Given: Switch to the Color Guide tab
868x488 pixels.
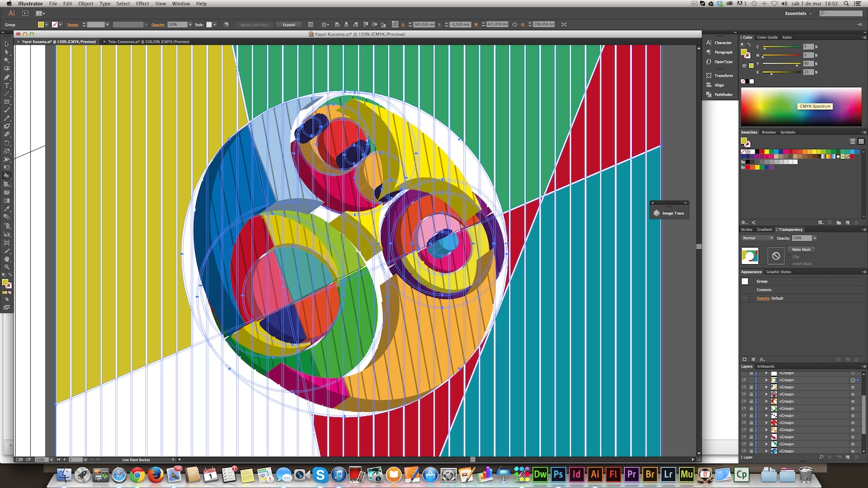Looking at the screenshot, I should click(767, 38).
